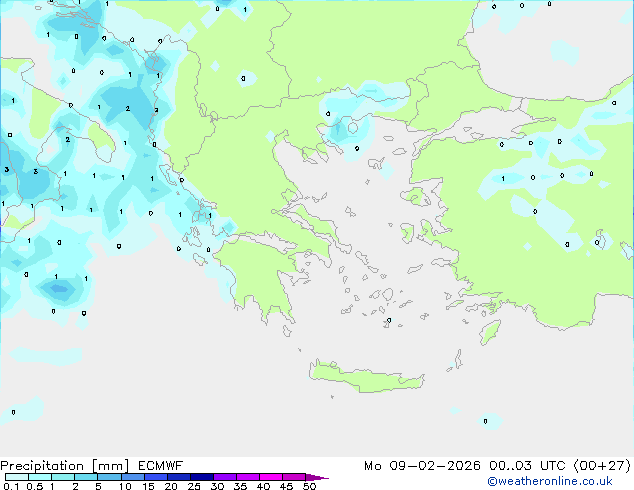
Task: Click the purple arrow above 50 in legend
Action: click(x=317, y=477)
